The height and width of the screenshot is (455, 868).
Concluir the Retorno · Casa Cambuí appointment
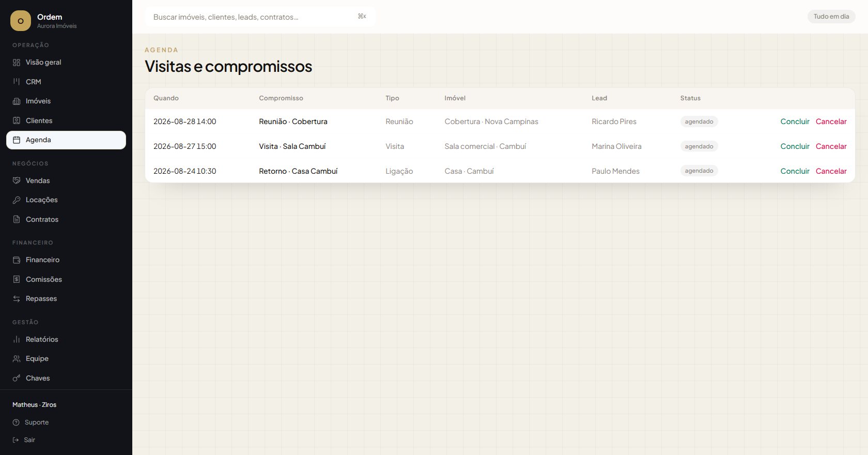pyautogui.click(x=795, y=171)
